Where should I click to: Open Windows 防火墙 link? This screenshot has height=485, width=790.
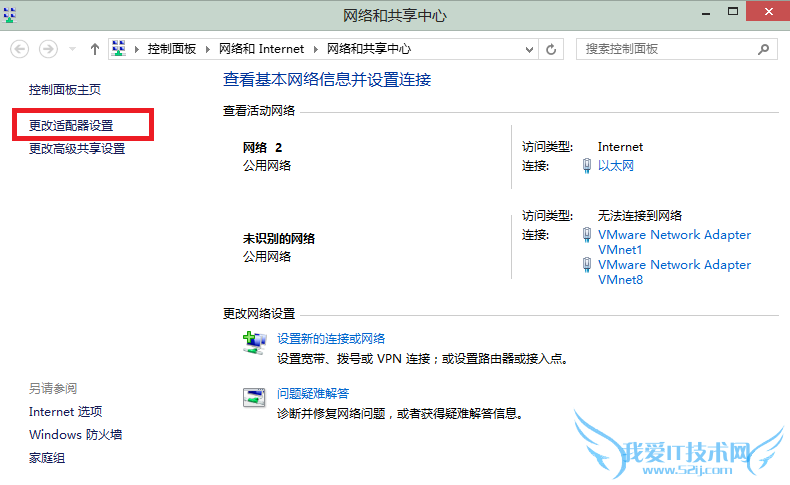tap(76, 434)
